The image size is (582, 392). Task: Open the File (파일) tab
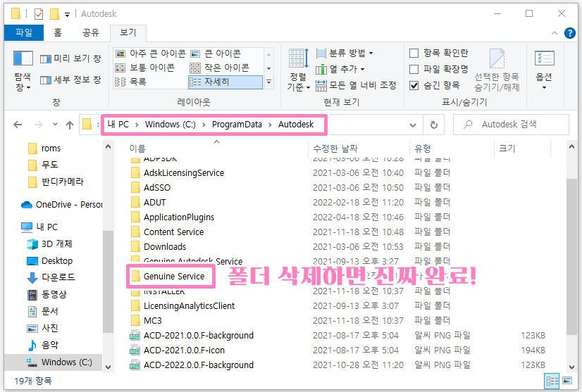[x=24, y=32]
